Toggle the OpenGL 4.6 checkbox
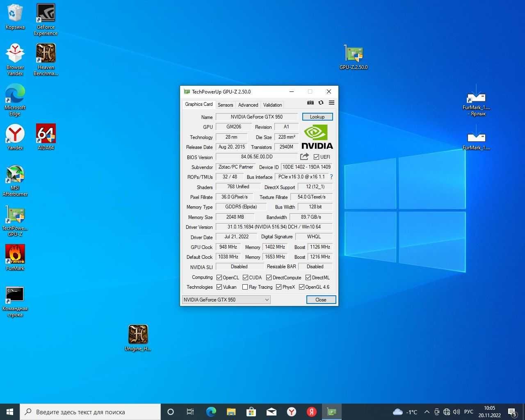 (301, 287)
